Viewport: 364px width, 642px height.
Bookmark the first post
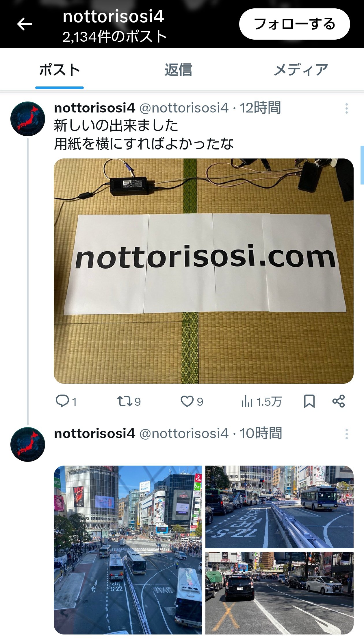pyautogui.click(x=309, y=401)
